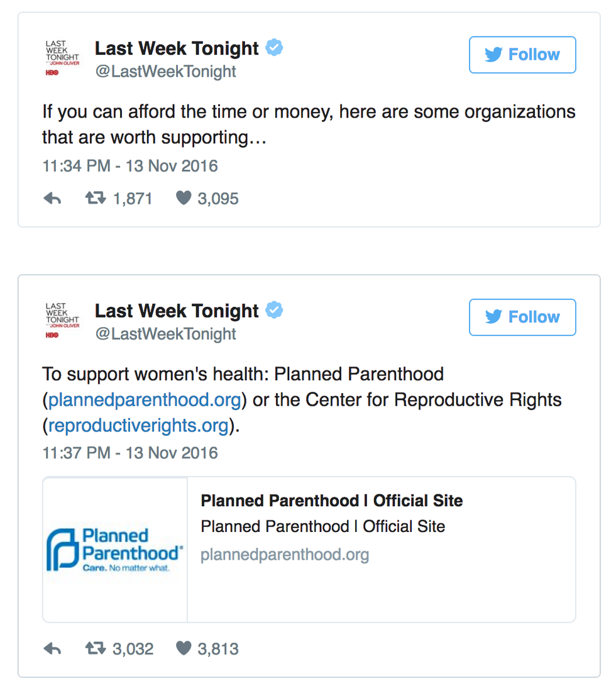Click reply icon on first tweet
The height and width of the screenshot is (693, 616).
click(x=52, y=199)
